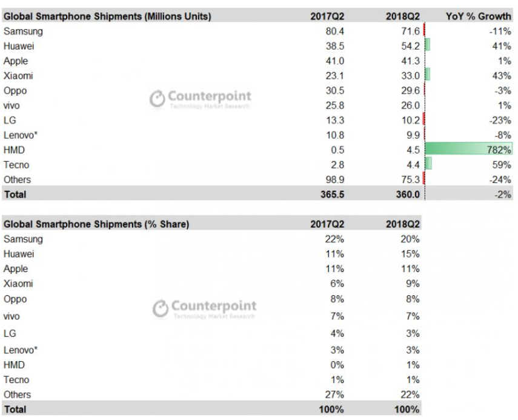Click Huawei's 15% share value
The height and width of the screenshot is (420, 518).
coord(410,254)
